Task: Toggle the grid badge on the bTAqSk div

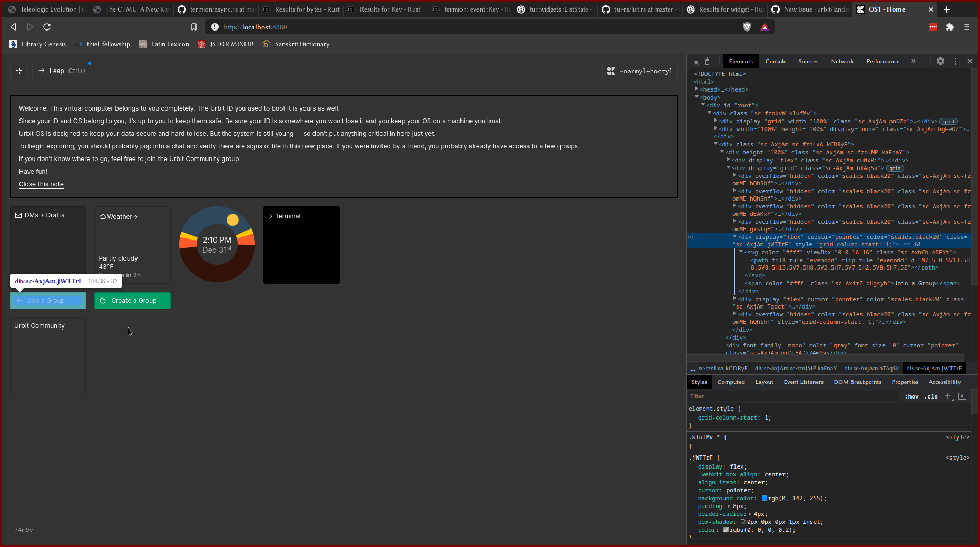Action: point(895,168)
